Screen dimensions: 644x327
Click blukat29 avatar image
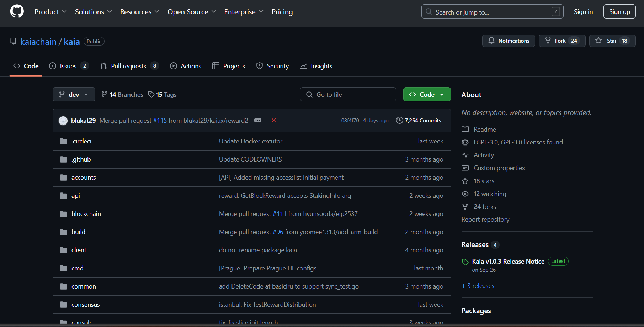[x=63, y=121]
